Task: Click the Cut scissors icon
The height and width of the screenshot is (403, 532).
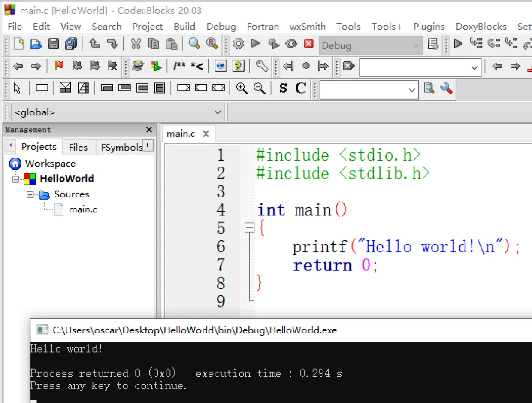Action: click(136, 44)
